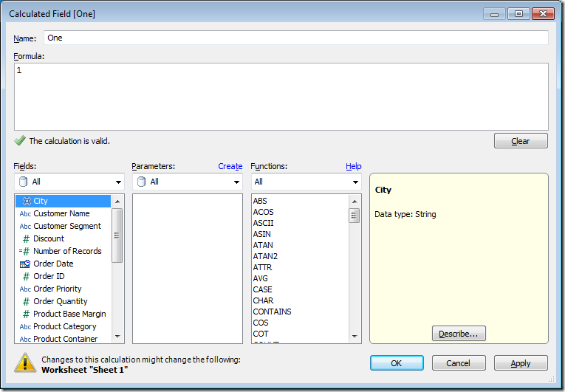
Task: Click the number sign icon beside Order Quantity
Action: [26, 301]
